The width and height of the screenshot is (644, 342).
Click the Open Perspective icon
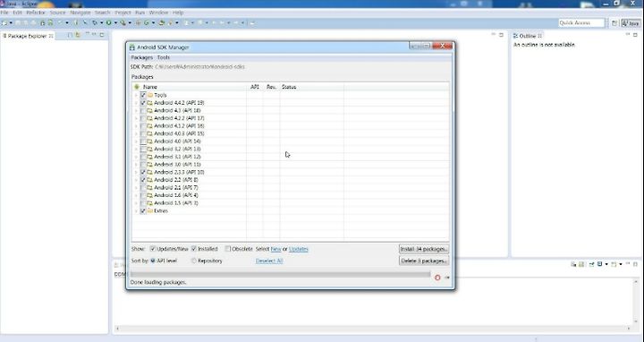[614, 23]
